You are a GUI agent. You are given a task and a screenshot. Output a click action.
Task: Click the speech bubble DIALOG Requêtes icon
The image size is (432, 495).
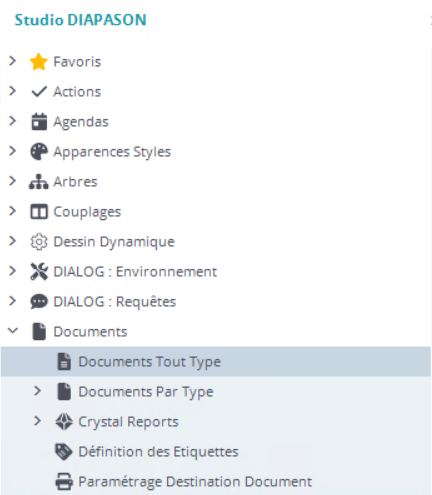point(39,302)
